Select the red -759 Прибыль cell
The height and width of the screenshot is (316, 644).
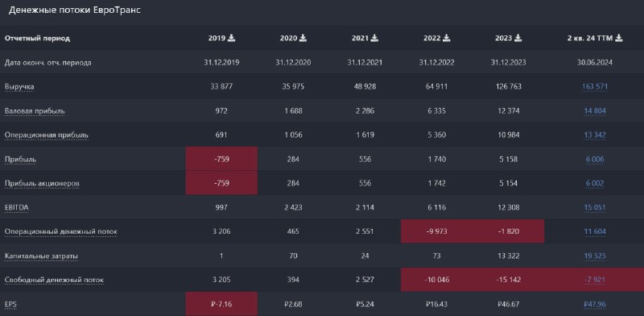click(221, 159)
